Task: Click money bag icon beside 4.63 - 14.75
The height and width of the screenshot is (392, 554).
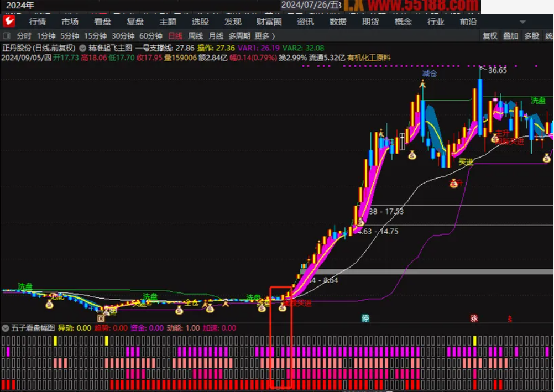Action: pyautogui.click(x=360, y=222)
